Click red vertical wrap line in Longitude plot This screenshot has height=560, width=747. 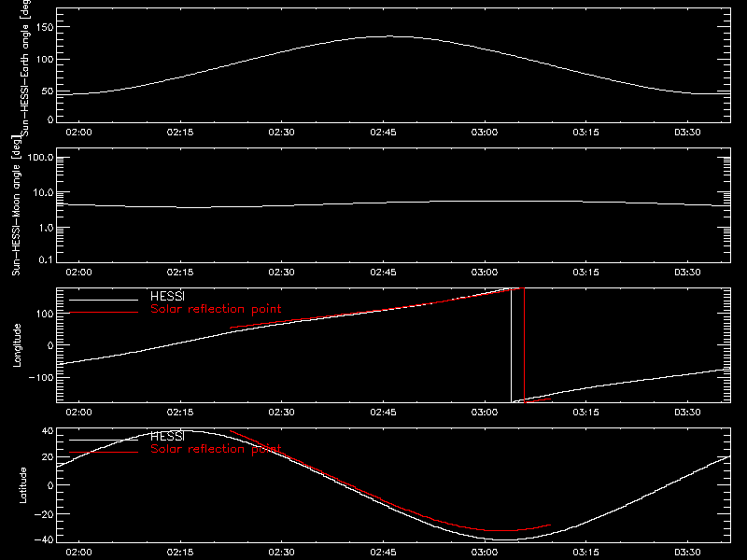525,345
